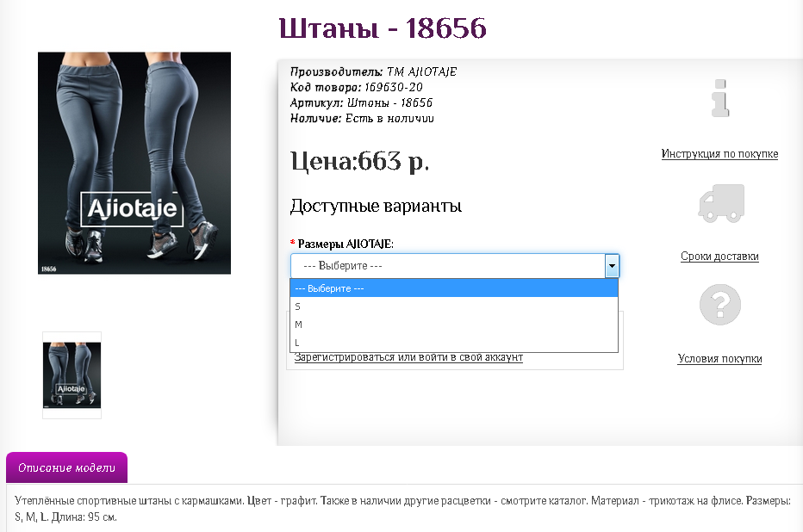The image size is (803, 532).
Task: Click the 'Доступные варианты' heading
Action: coord(376,207)
